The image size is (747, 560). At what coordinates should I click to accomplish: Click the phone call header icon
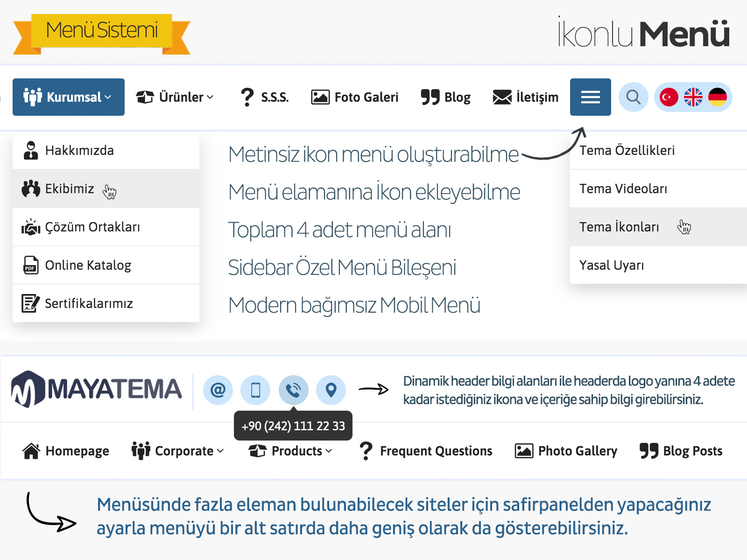[x=294, y=390]
